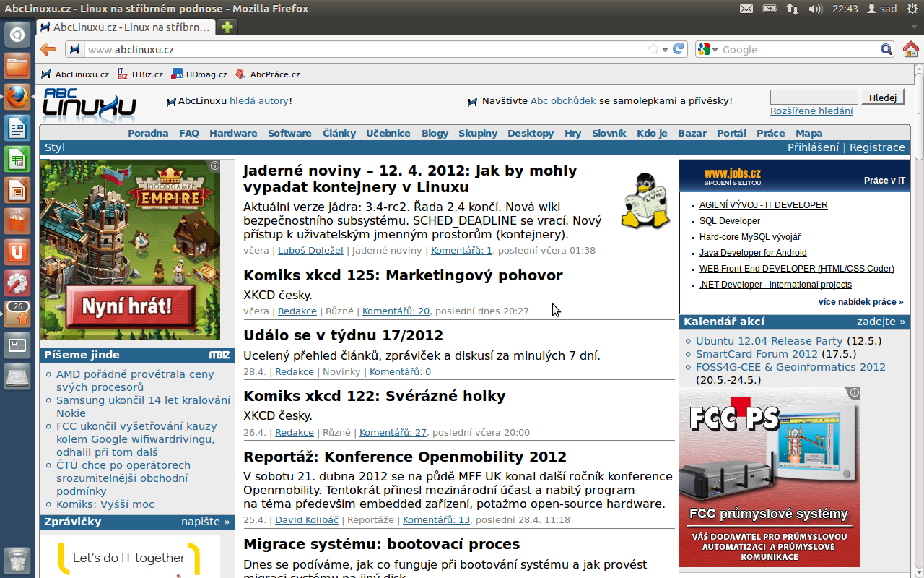Open workspace switcher in launcher
This screenshot has width=924, height=578.
point(17,345)
